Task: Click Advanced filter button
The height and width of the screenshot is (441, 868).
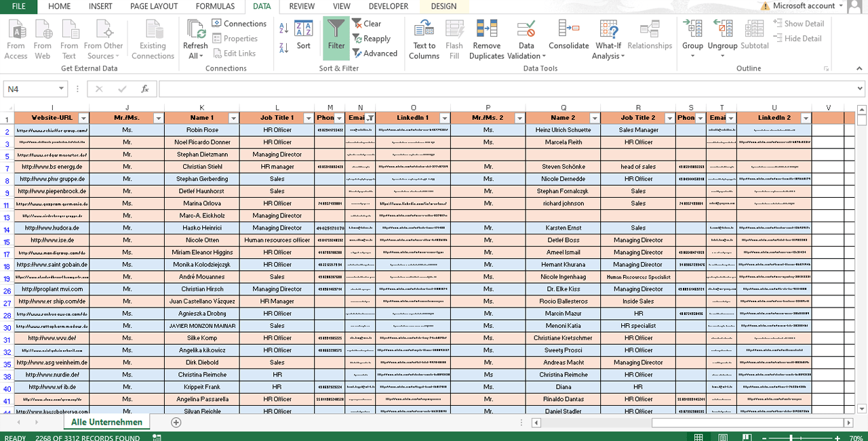Action: click(374, 54)
